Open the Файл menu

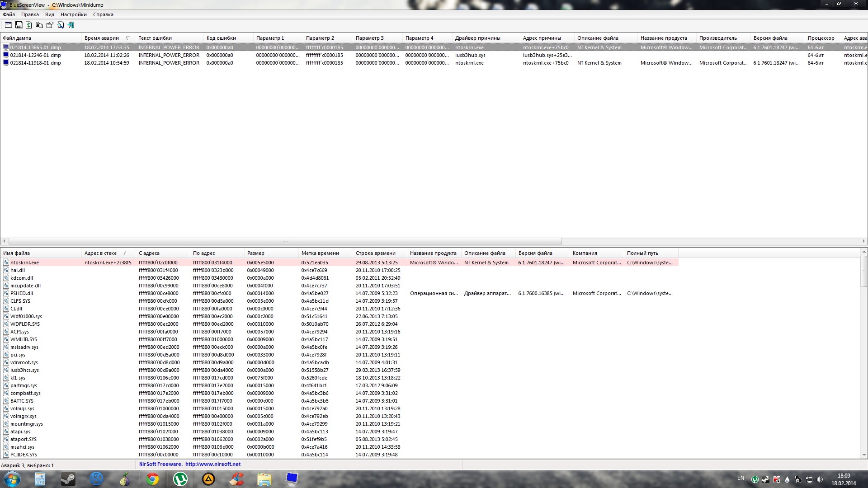(9, 14)
